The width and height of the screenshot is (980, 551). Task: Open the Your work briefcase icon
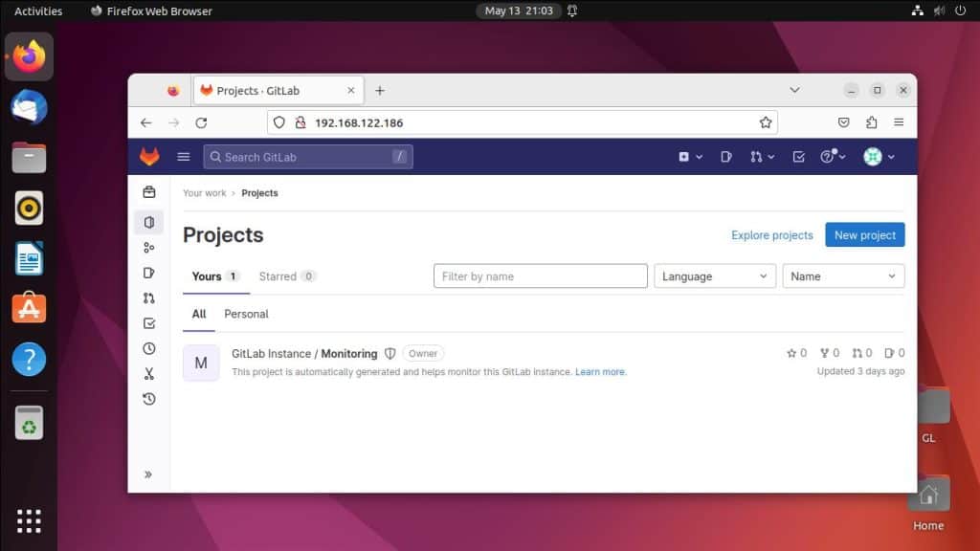click(148, 191)
